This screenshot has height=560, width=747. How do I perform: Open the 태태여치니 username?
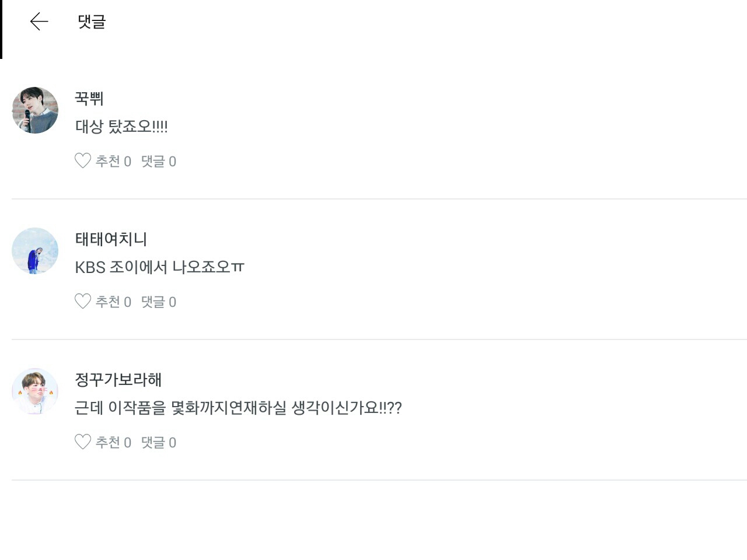111,239
